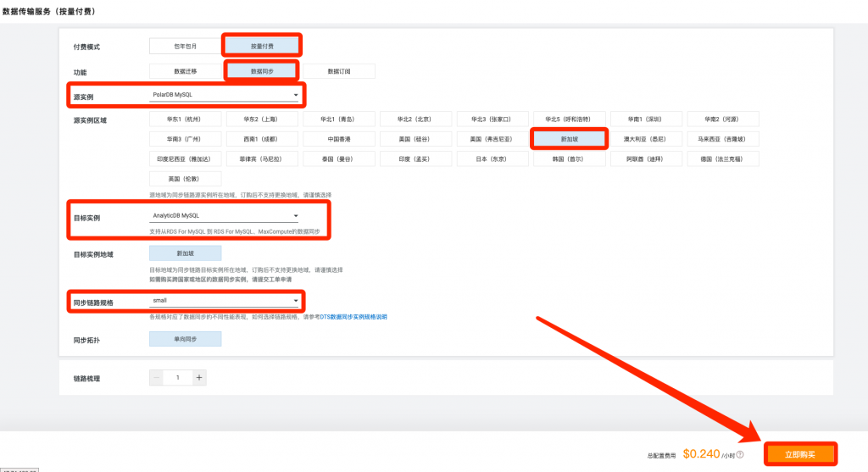Select region 澳大利亚（悉尼）
Screen dimensions: 868x472
[x=646, y=139]
